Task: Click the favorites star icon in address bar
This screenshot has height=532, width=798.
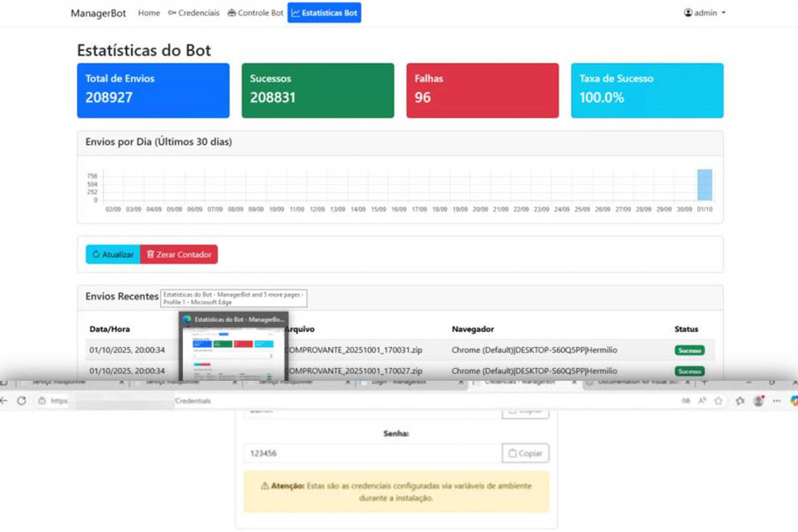Action: click(x=718, y=401)
